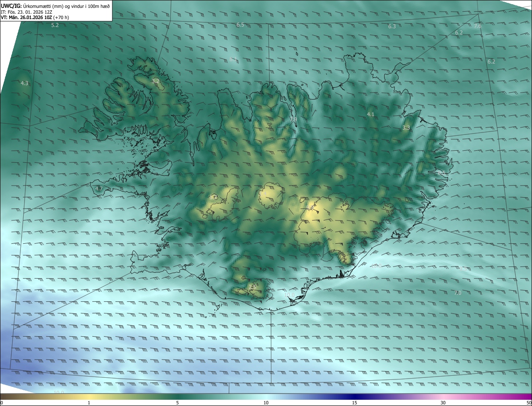Screen dimensions: 532x406
Task: Click the 7.0 value label
Action: point(458,293)
